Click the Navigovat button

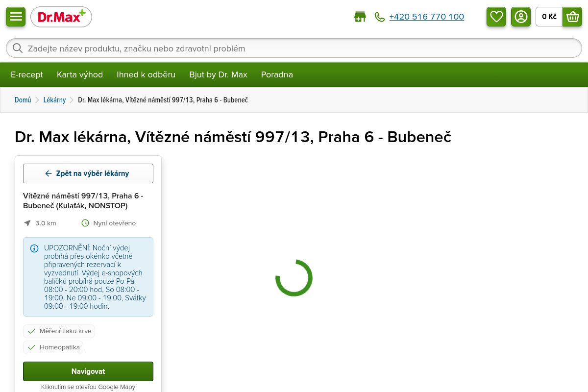pos(88,371)
